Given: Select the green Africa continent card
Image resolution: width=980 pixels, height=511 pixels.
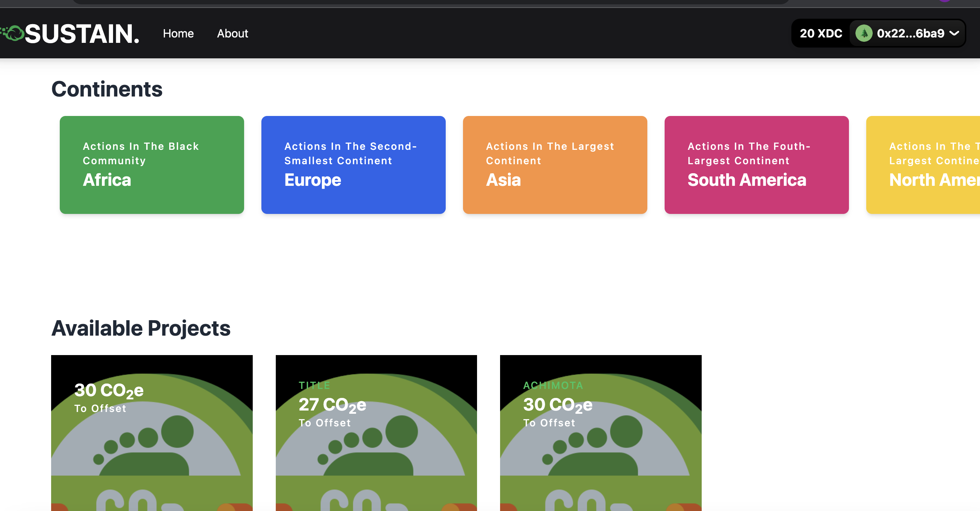Looking at the screenshot, I should pos(152,165).
